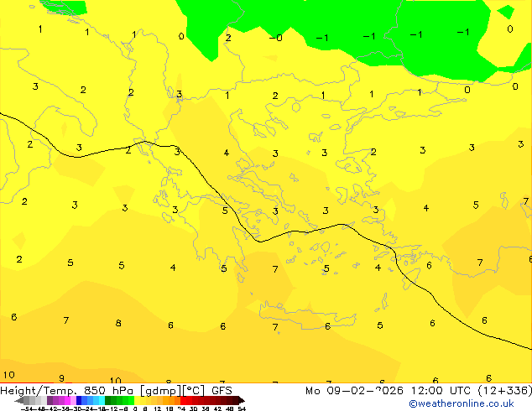This screenshot has width=532, height=411.
Task: Click the left arrow end of color scale
Action: click(19, 400)
